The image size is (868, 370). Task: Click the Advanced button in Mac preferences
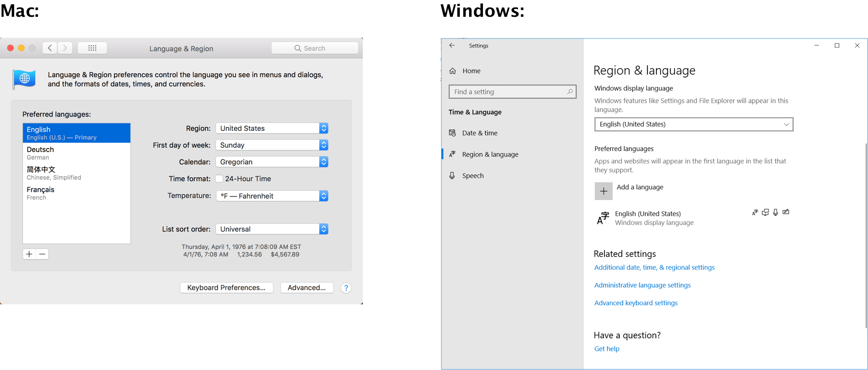pos(306,288)
